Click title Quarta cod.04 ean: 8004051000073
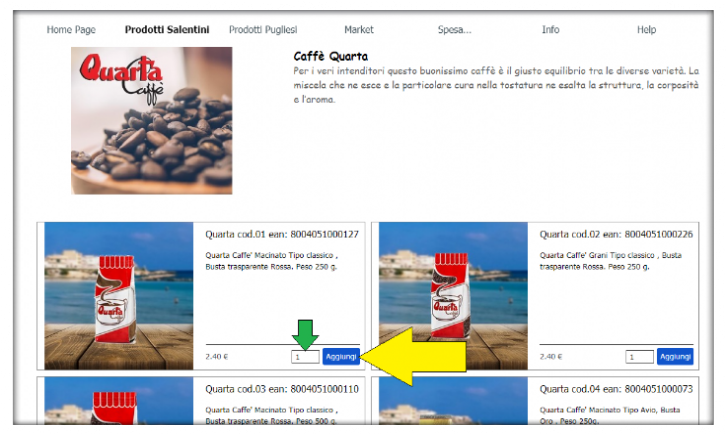 point(616,389)
